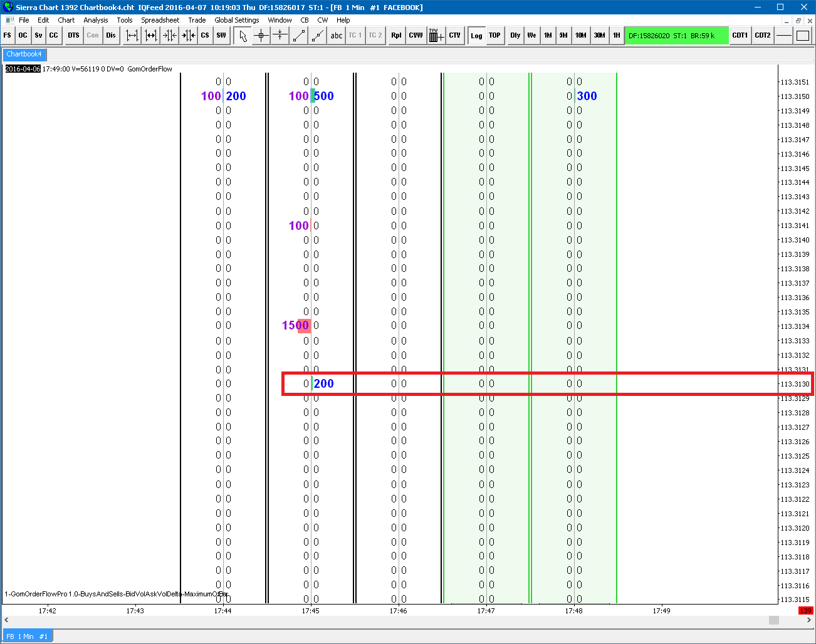The width and height of the screenshot is (816, 644).
Task: Toggle the Dis button in toolbar
Action: coord(111,36)
